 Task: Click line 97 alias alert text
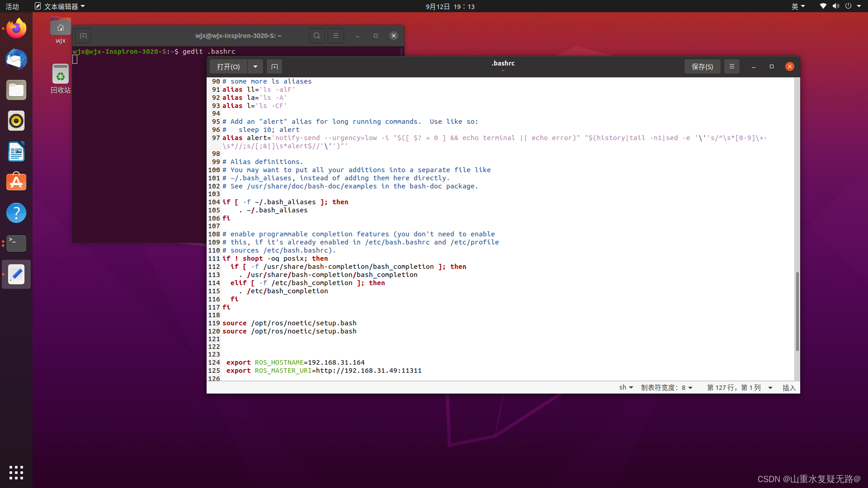pyautogui.click(x=495, y=142)
